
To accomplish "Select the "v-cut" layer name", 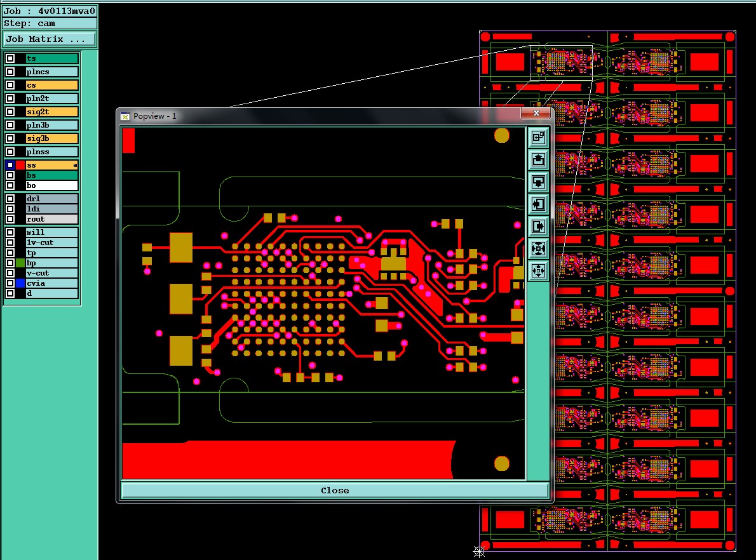I will (51, 273).
